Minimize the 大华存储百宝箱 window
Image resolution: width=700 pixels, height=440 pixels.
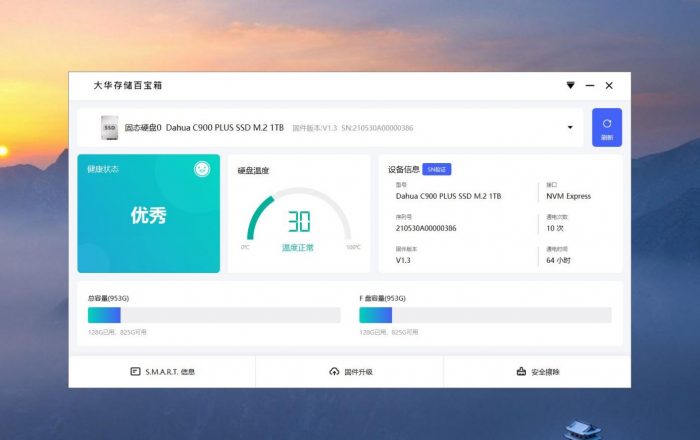(x=589, y=86)
